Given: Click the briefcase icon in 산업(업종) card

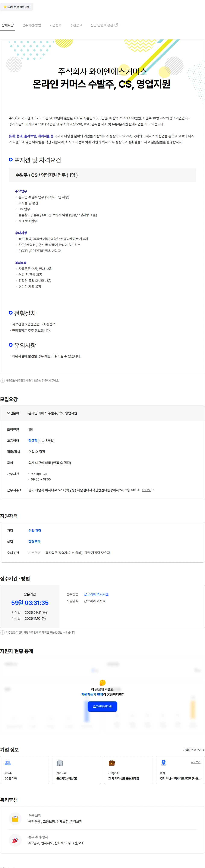Looking at the screenshot, I should click(x=112, y=762).
